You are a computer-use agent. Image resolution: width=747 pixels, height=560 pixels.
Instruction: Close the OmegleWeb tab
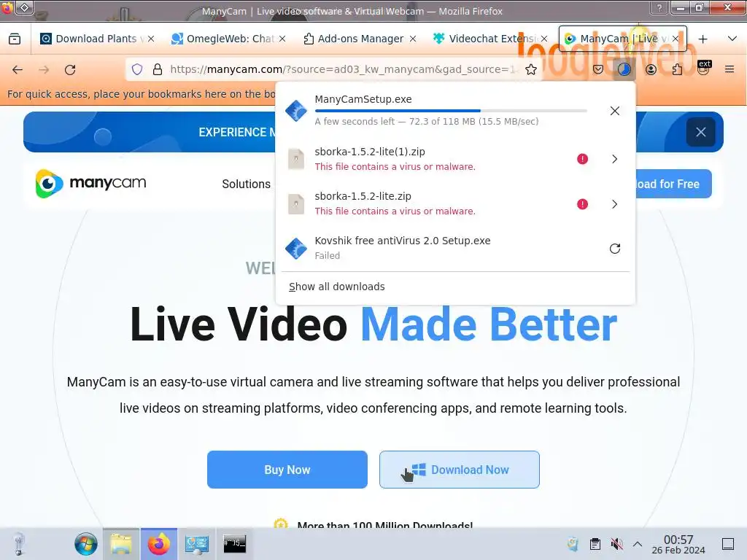pos(282,39)
